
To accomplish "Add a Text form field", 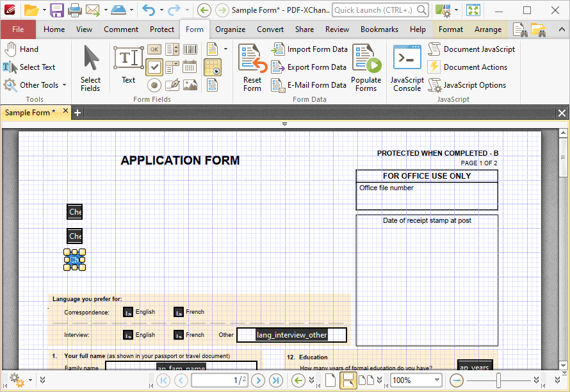I will [x=128, y=65].
